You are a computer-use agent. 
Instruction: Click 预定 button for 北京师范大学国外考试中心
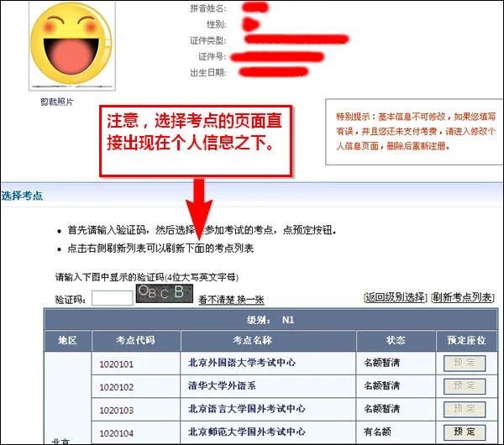pos(465,432)
